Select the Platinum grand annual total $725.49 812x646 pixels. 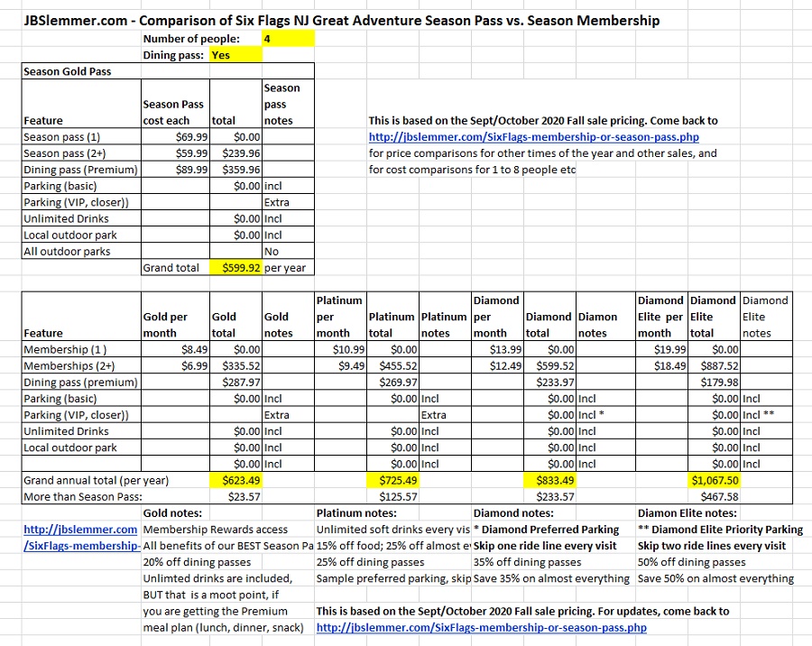coord(392,480)
